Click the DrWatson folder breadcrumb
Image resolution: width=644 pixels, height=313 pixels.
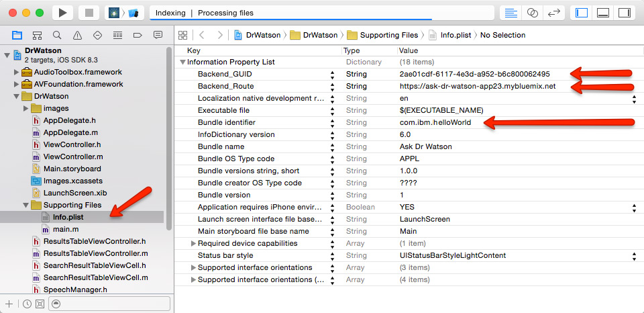(x=314, y=35)
